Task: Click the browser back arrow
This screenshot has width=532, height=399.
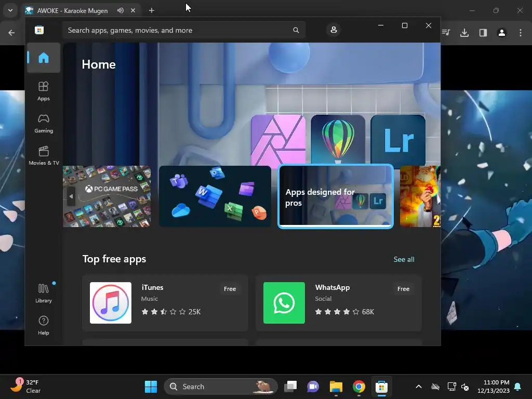Action: click(11, 33)
